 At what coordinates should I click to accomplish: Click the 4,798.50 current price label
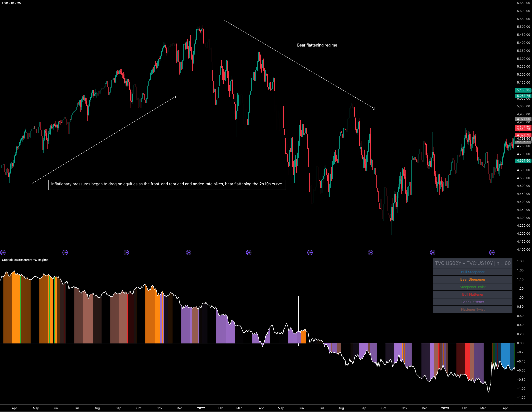pyautogui.click(x=523, y=139)
